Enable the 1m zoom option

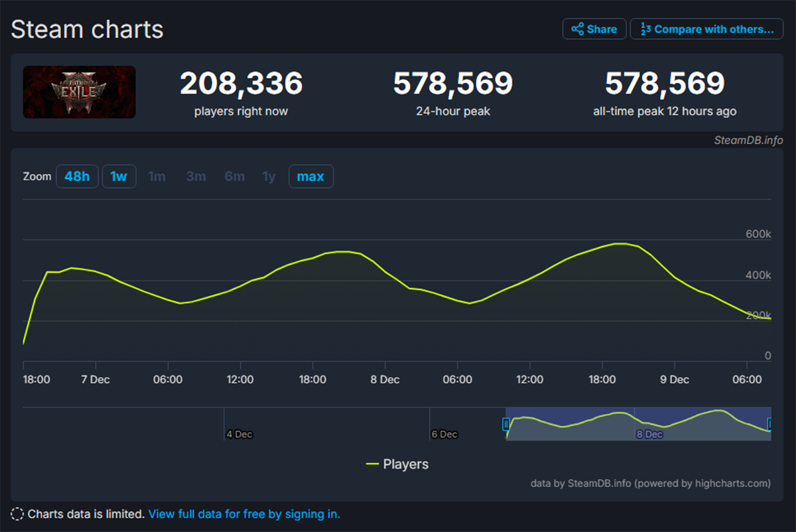click(x=157, y=176)
